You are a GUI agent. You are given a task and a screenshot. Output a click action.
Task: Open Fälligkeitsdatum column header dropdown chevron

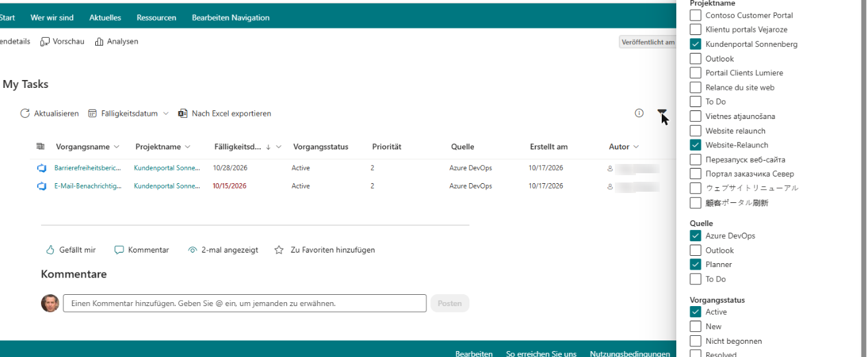tap(279, 147)
